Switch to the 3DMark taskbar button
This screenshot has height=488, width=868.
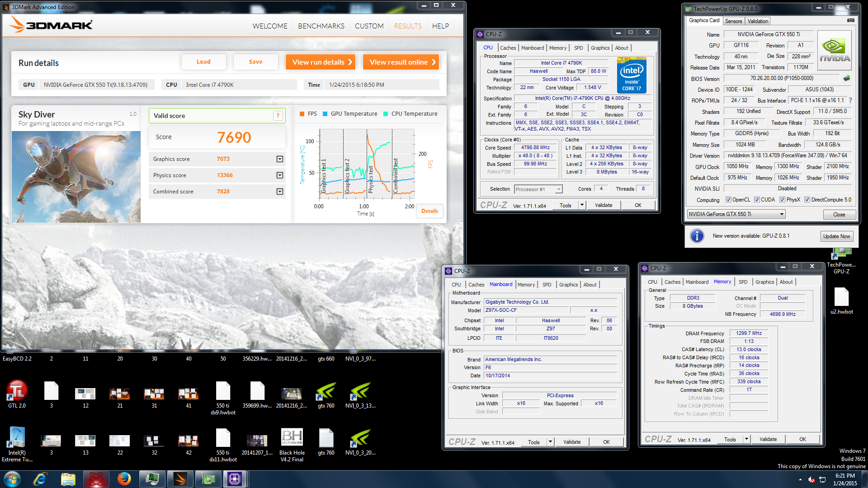tap(180, 479)
